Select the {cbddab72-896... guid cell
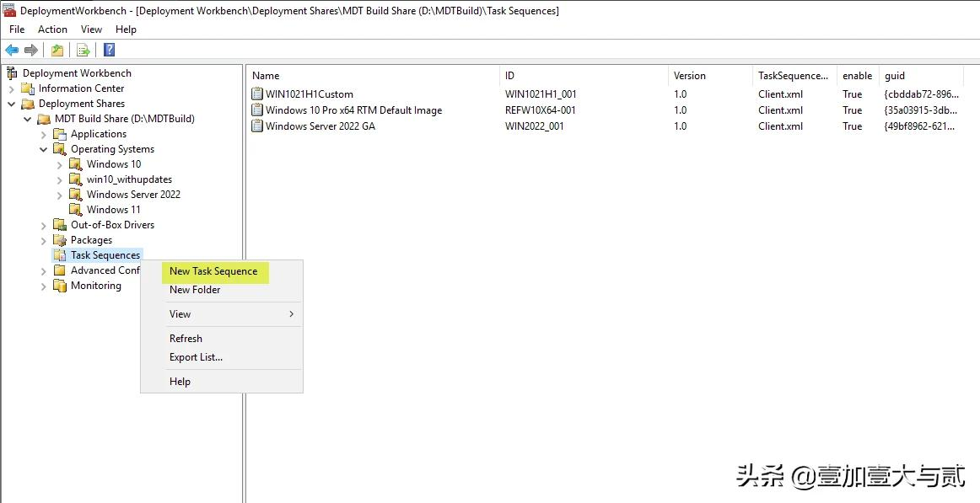This screenshot has width=980, height=503. tap(921, 94)
